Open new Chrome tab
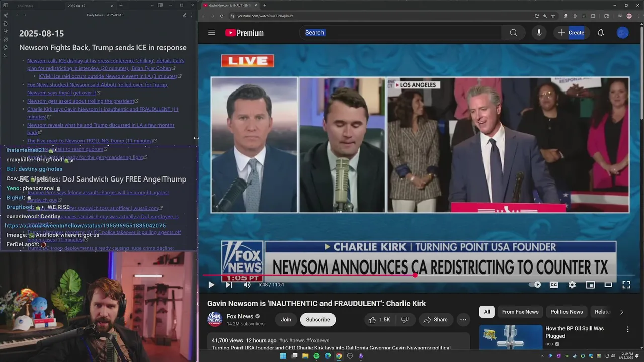 tap(265, 5)
